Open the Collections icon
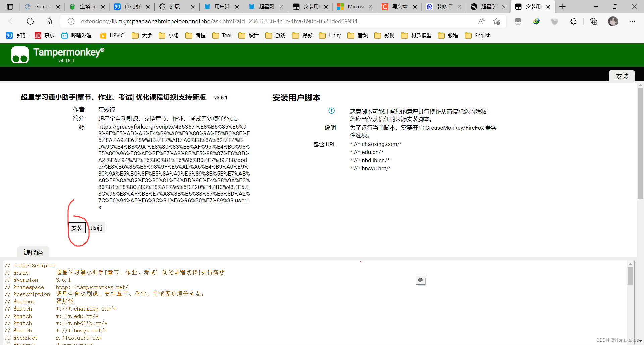The width and height of the screenshot is (644, 345). pos(594,21)
